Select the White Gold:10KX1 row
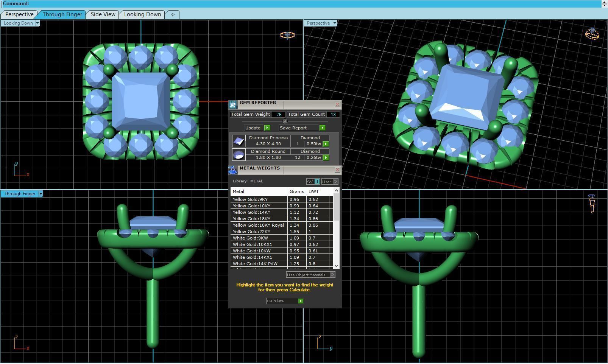The width and height of the screenshot is (608, 364). pos(282,244)
